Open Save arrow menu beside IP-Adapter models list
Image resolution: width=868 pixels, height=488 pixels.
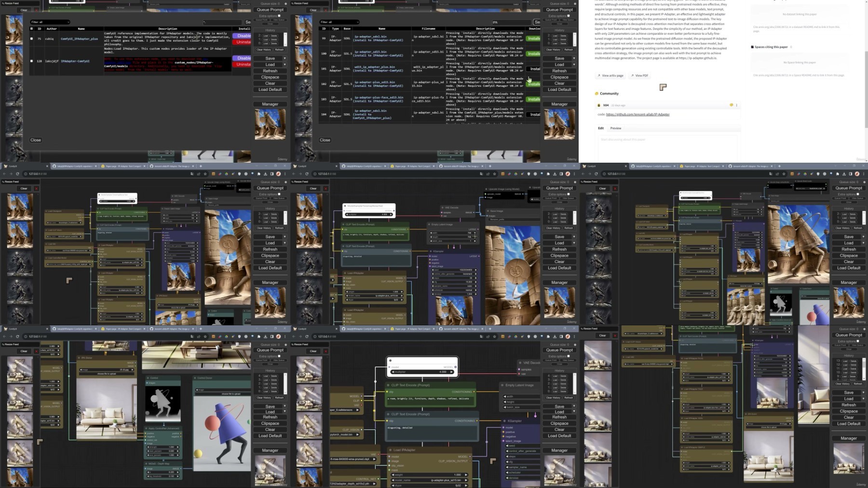pos(574,58)
